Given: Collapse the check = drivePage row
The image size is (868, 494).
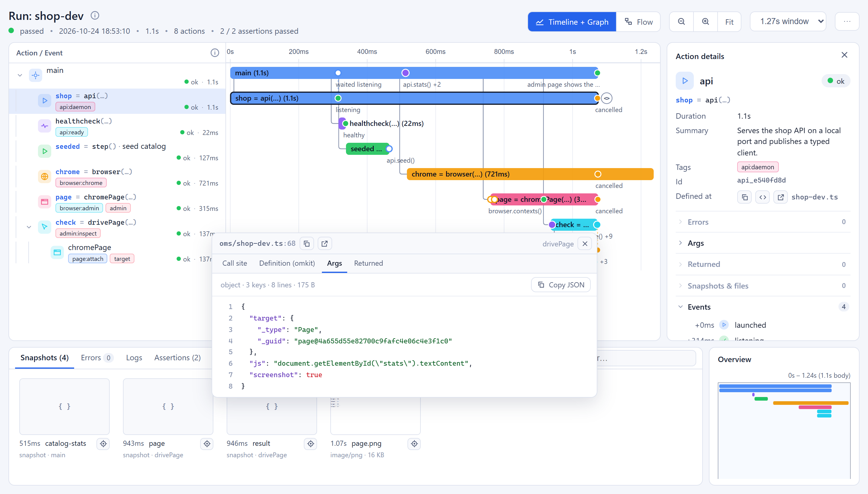Looking at the screenshot, I should click(x=29, y=227).
